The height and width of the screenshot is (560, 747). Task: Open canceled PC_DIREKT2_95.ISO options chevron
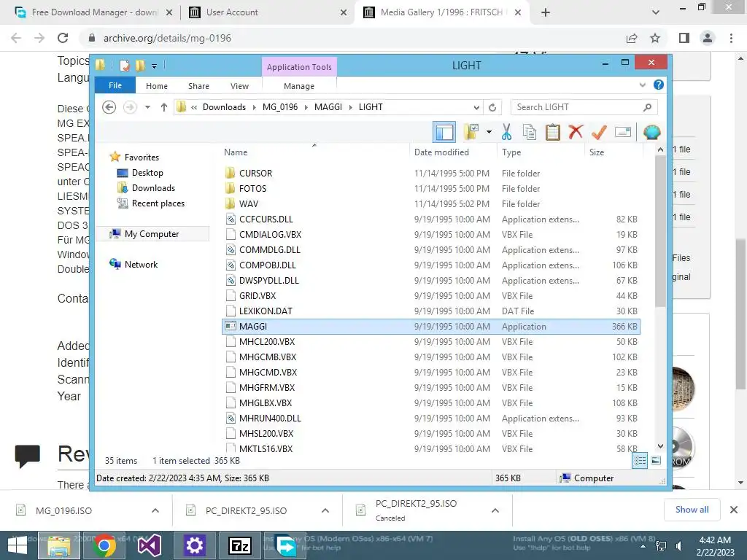pyautogui.click(x=495, y=510)
